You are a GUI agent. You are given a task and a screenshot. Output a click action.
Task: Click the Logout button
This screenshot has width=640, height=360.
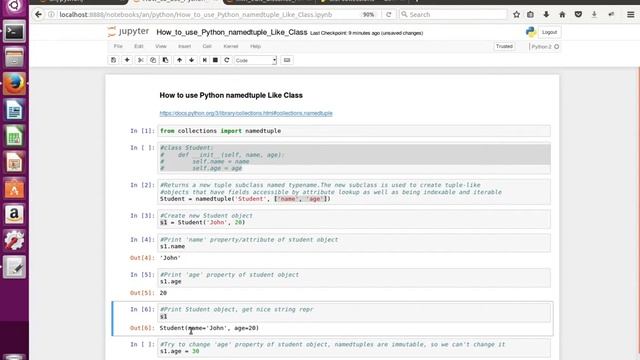tap(549, 32)
